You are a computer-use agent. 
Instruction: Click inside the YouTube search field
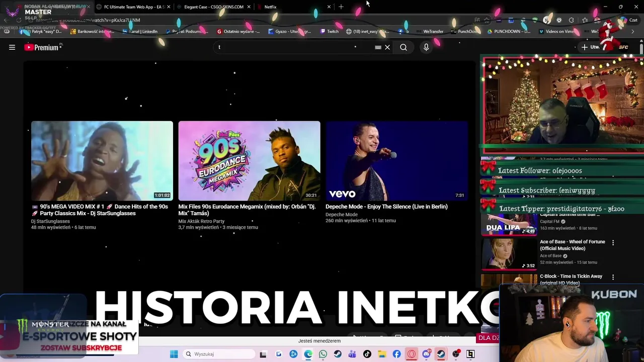coord(294,47)
